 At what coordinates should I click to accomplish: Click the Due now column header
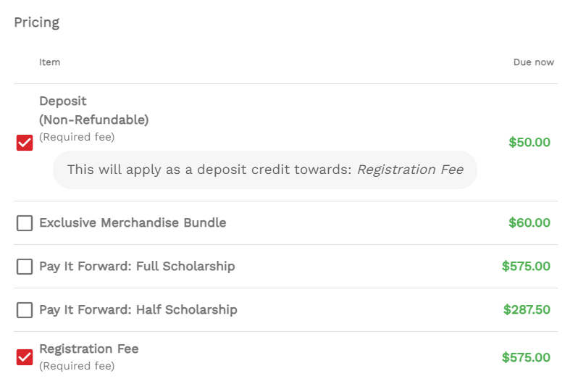click(x=534, y=62)
